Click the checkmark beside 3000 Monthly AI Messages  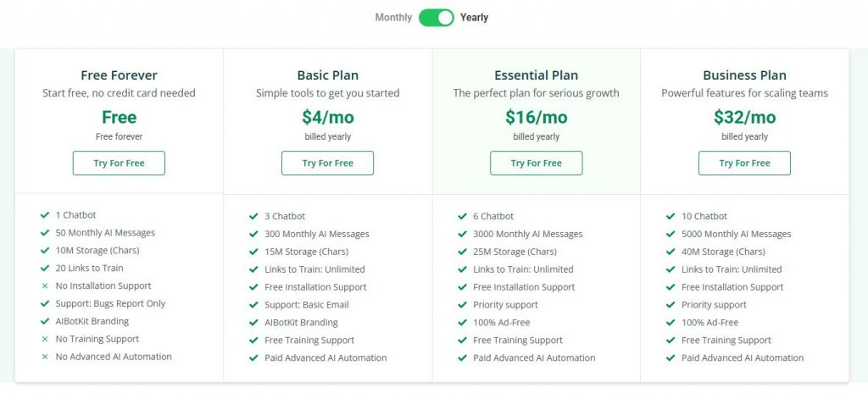point(462,235)
